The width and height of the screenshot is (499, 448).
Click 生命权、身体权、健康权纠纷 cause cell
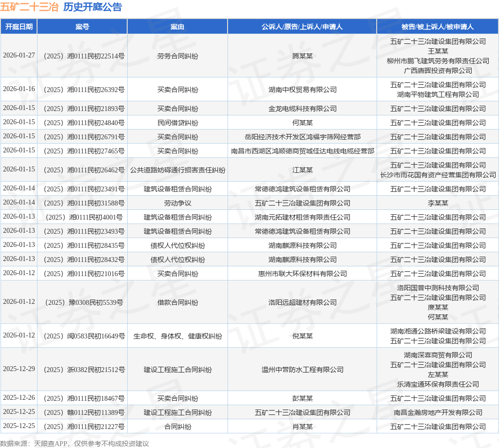pos(177,336)
